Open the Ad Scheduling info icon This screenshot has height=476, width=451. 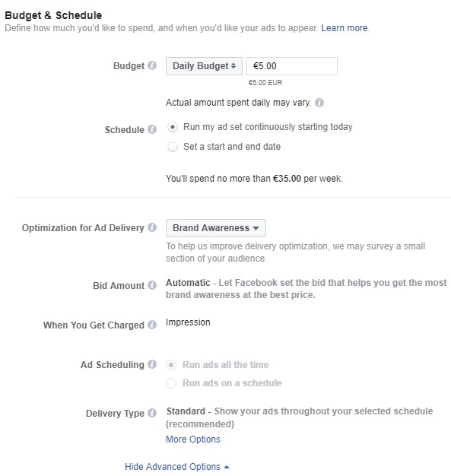[x=152, y=364]
